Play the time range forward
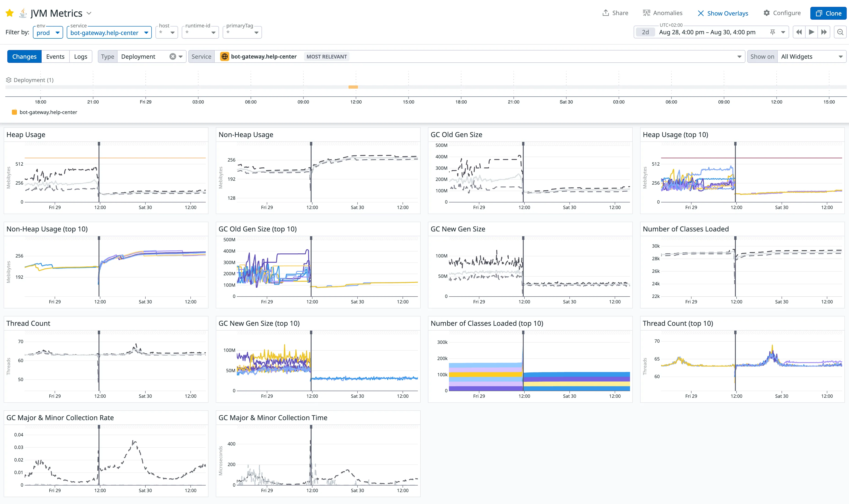The width and height of the screenshot is (849, 504). [812, 32]
